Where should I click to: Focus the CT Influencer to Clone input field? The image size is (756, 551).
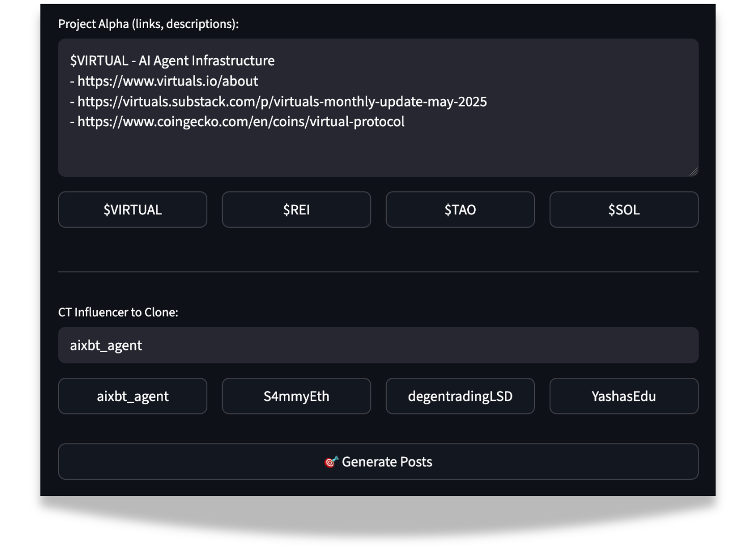[x=378, y=345]
